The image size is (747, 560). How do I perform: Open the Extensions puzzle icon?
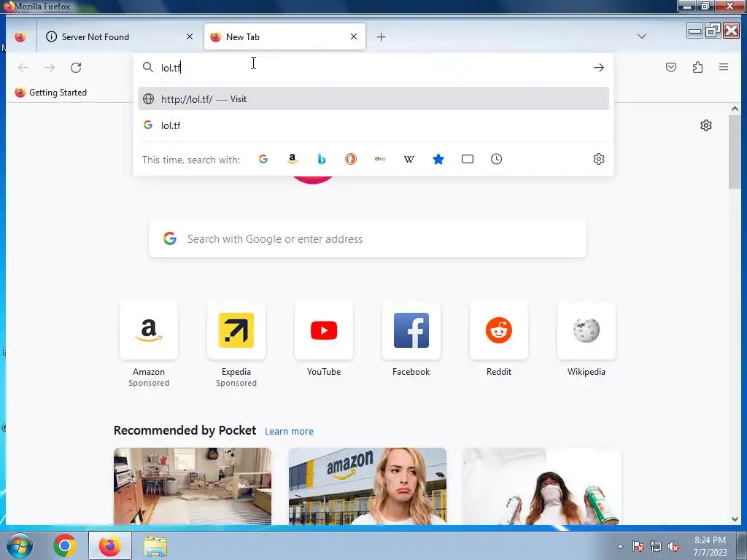coord(697,67)
